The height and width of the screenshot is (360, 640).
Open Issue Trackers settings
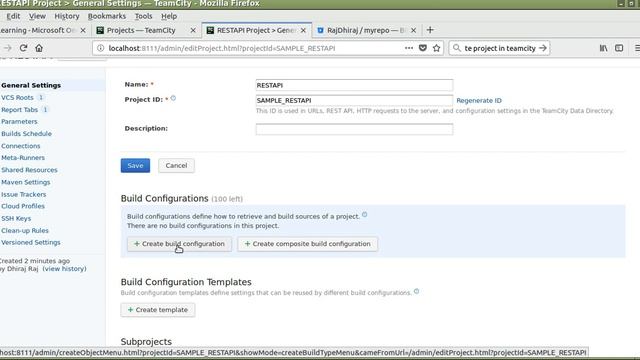click(x=23, y=194)
